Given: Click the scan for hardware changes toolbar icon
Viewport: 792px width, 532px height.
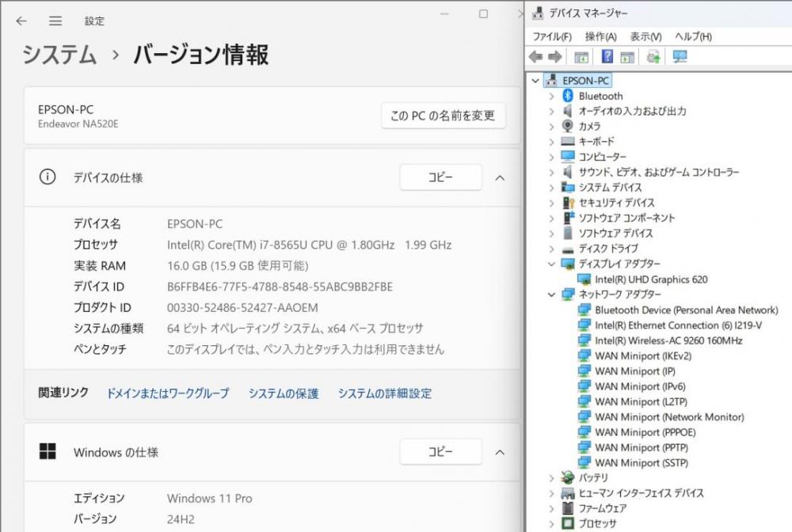Looking at the screenshot, I should pos(653,56).
